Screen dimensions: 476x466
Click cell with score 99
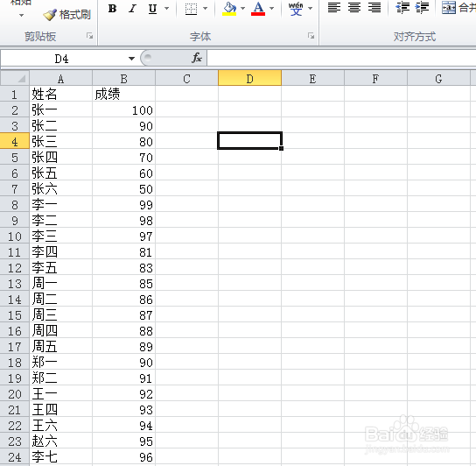pos(123,204)
